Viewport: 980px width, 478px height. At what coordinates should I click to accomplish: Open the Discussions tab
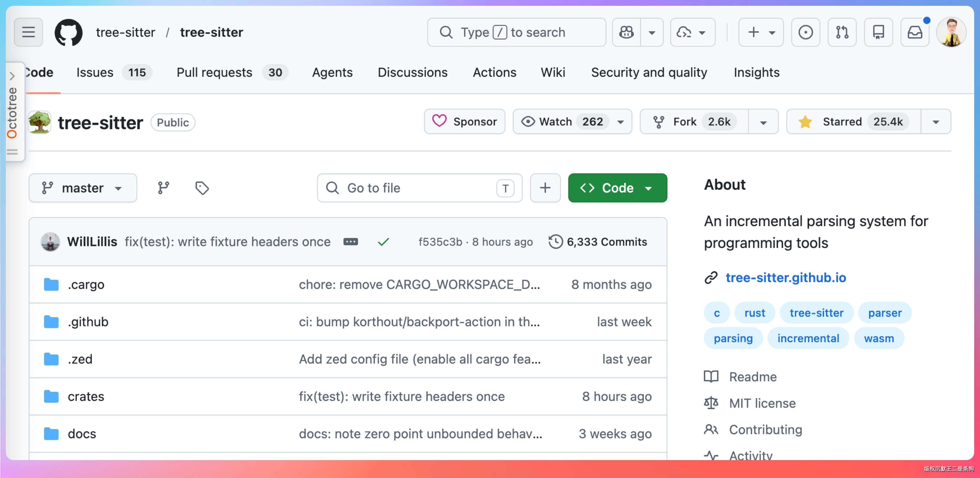pos(412,72)
